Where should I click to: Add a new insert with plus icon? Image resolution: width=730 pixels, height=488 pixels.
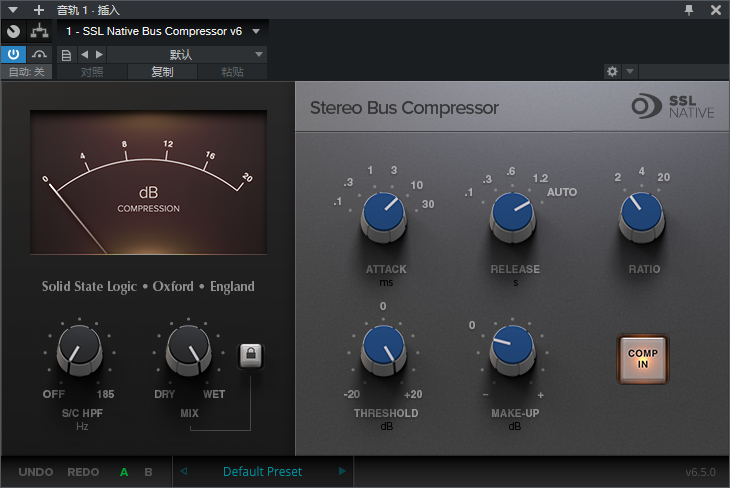(39, 9)
